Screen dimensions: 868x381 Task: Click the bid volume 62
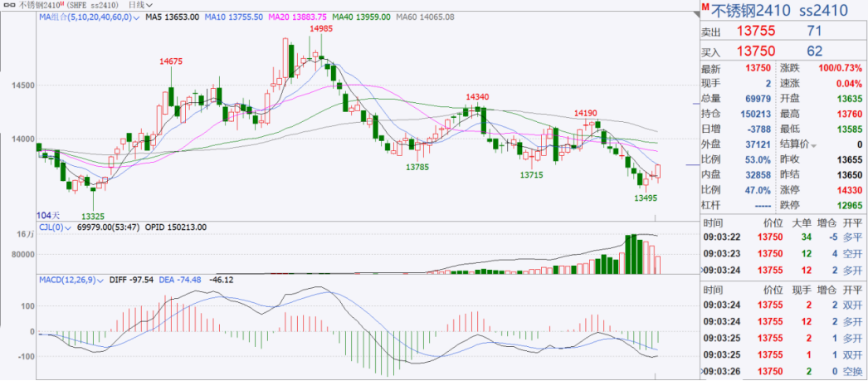[815, 51]
